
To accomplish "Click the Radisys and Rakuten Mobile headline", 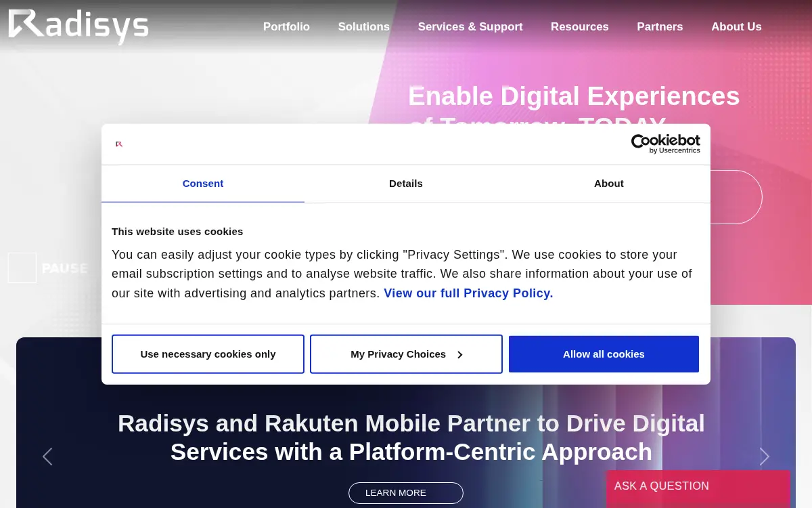I will [411, 438].
